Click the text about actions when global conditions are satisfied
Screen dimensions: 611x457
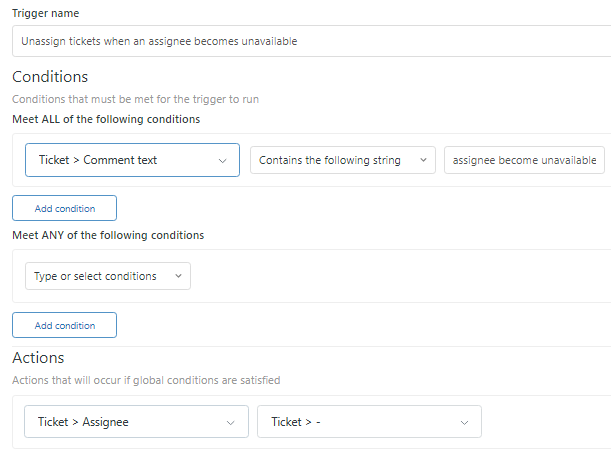146,380
